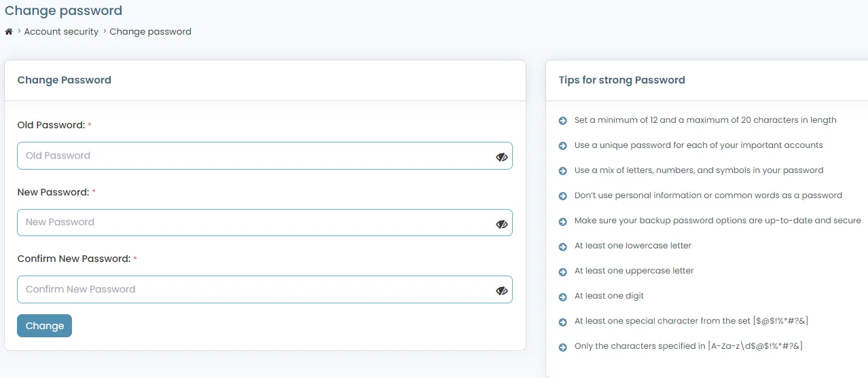Toggle visibility of the New Password field
The width and height of the screenshot is (868, 378).
[502, 224]
